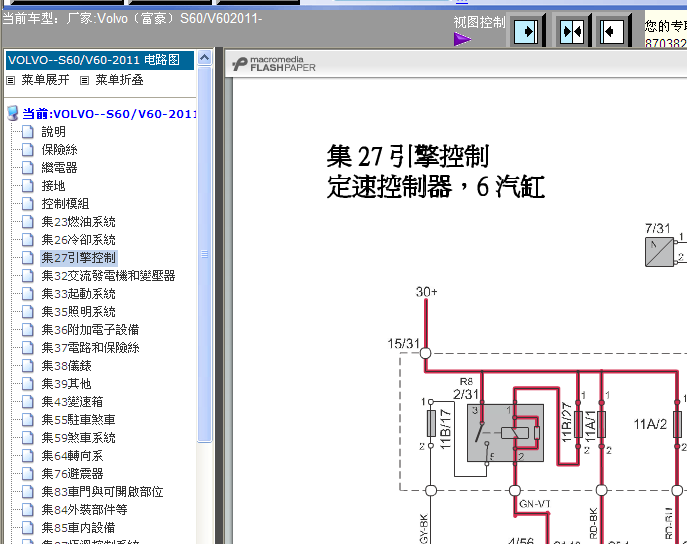Open 集83車門與可開啟部位 in the tree

tap(102, 491)
